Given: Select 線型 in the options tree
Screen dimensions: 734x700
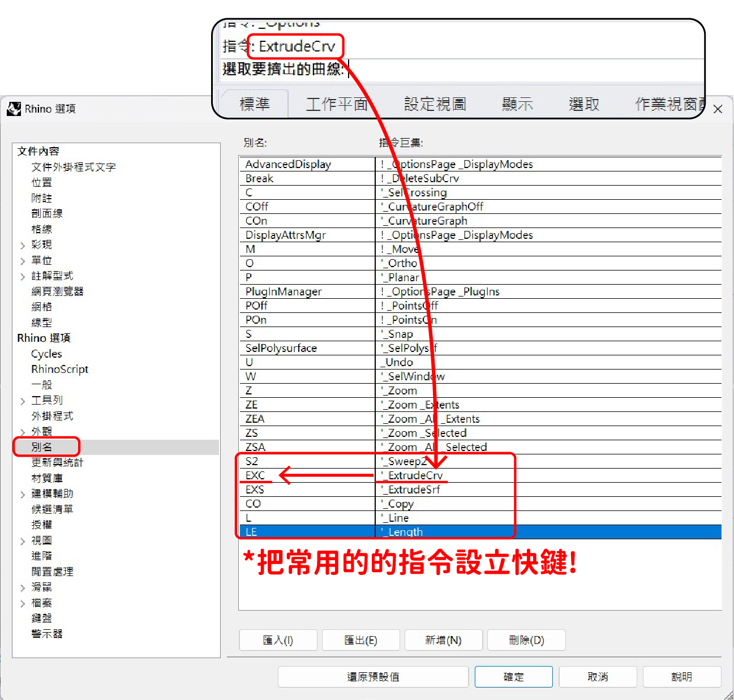Looking at the screenshot, I should tap(41, 323).
